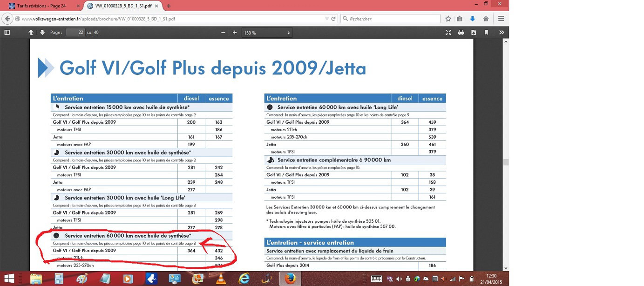The image size is (644, 286).
Task: Reload the current page
Action: (x=333, y=19)
